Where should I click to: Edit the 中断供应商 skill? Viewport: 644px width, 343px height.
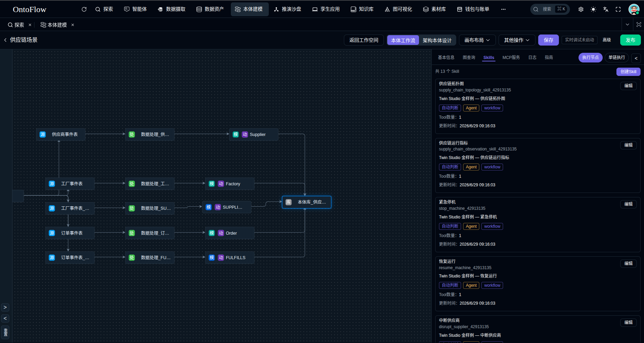click(628, 323)
